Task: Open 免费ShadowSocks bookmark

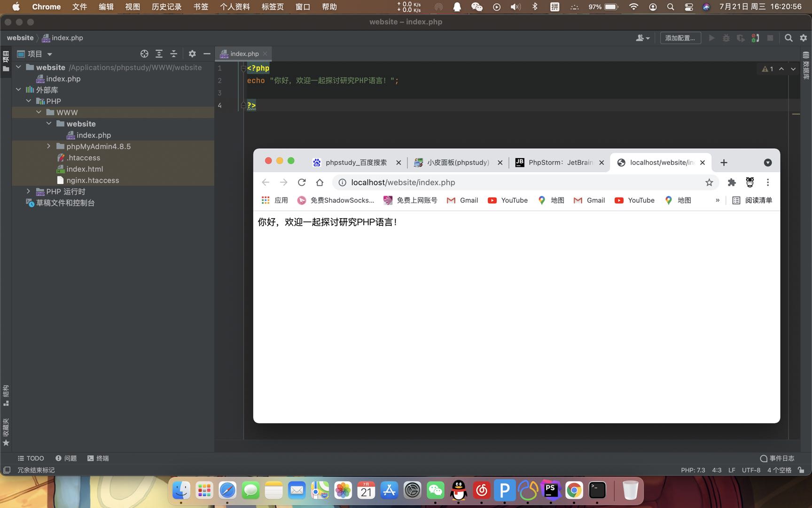Action: (336, 200)
